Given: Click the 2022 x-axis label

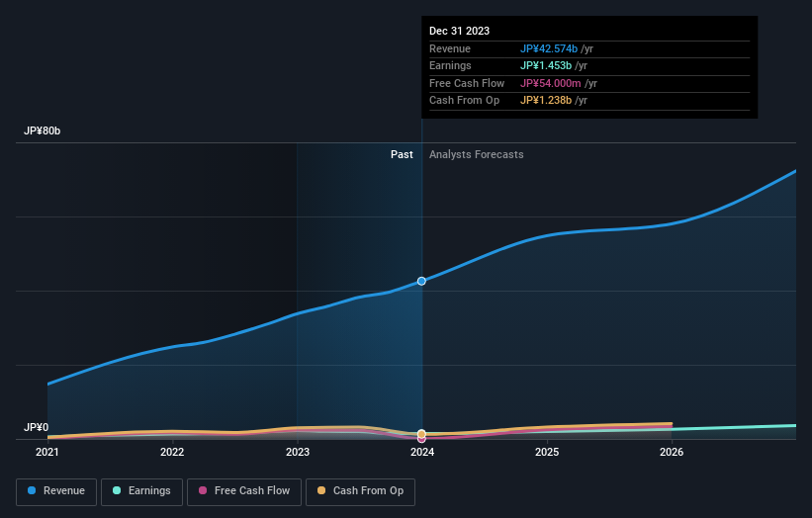Looking at the screenshot, I should coord(172,452).
